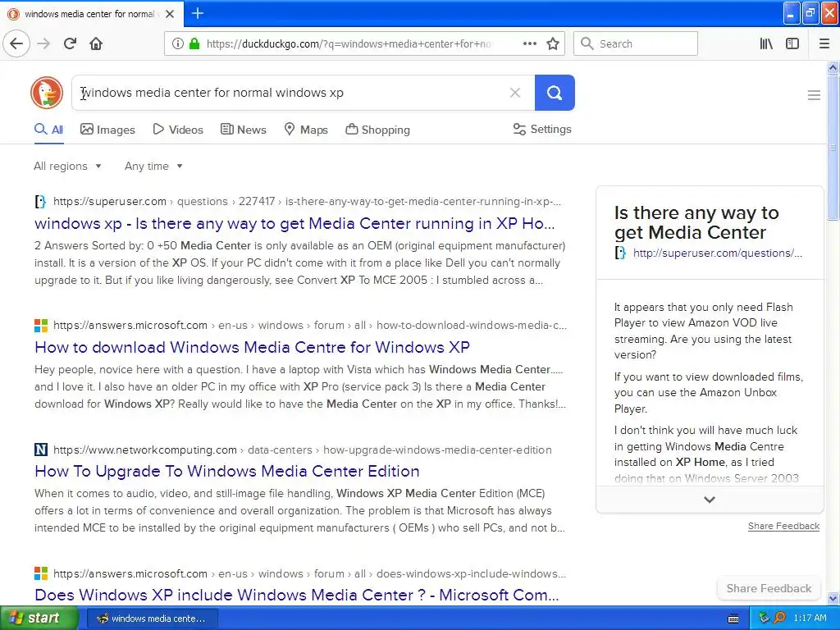The height and width of the screenshot is (630, 840).
Task: Expand the Any time filter dropdown
Action: tap(153, 166)
